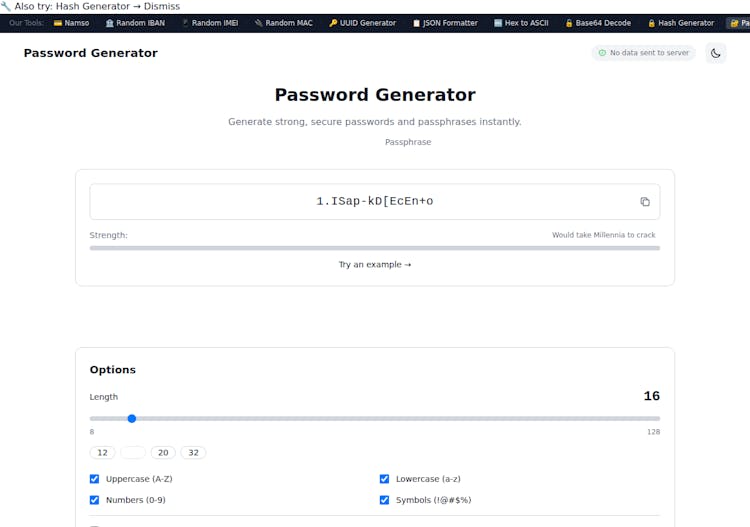Open the Hex to ASCII tool
The image size is (750, 527).
pos(521,23)
